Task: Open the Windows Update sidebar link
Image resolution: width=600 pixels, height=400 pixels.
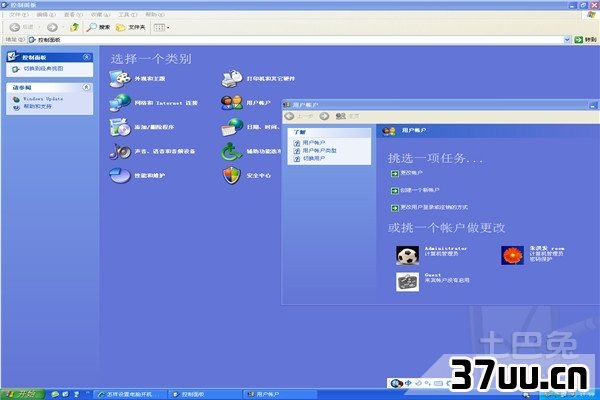Action: coord(43,99)
